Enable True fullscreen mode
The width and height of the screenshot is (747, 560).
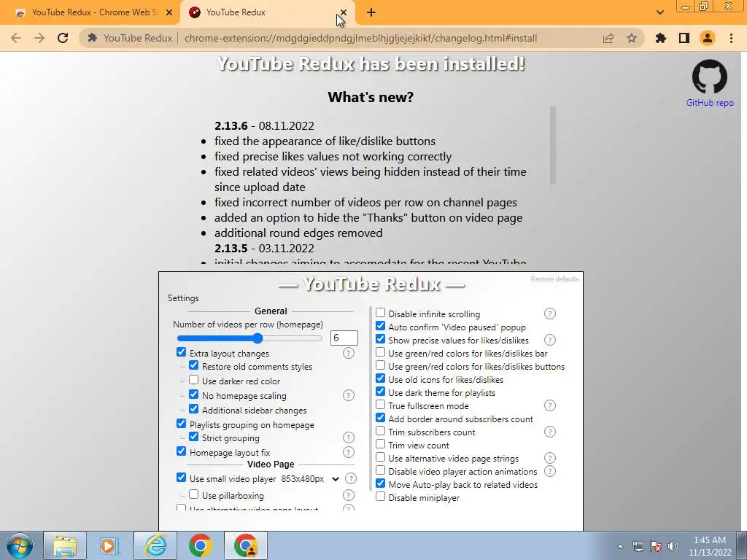pos(380,405)
